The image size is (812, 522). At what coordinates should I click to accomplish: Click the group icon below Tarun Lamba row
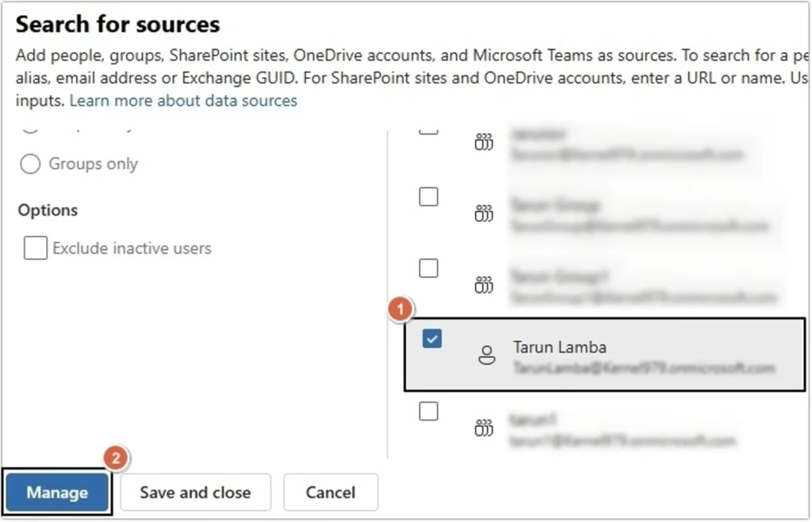click(484, 428)
